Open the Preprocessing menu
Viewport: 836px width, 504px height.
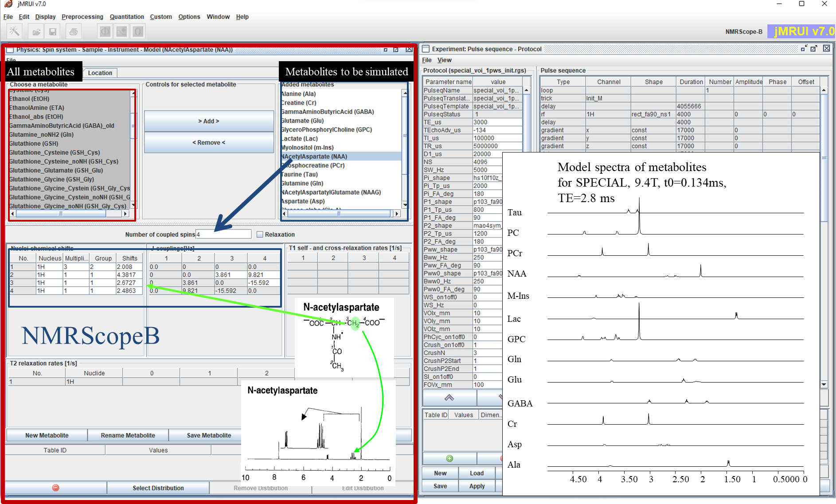pyautogui.click(x=82, y=17)
